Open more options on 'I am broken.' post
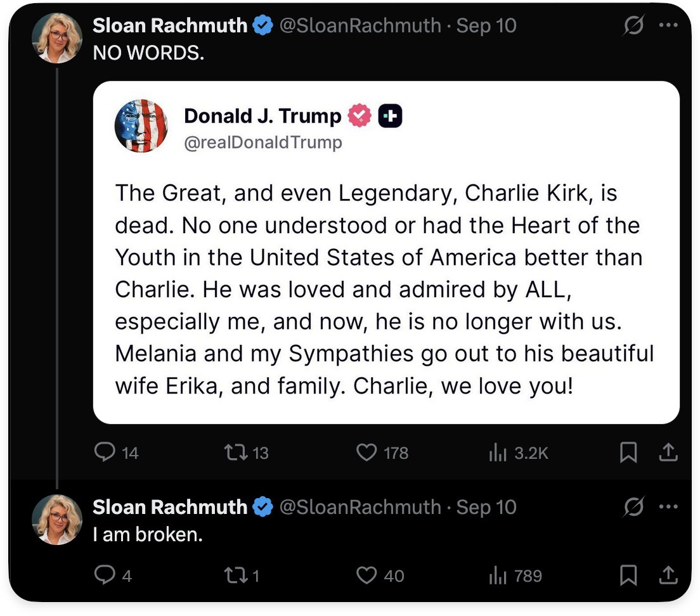 pos(668,507)
